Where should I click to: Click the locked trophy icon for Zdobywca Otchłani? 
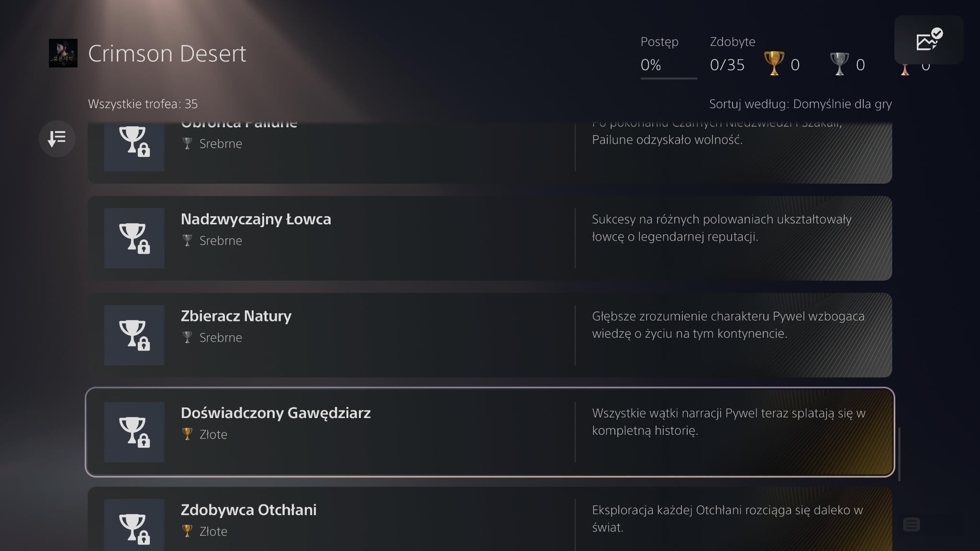click(134, 526)
